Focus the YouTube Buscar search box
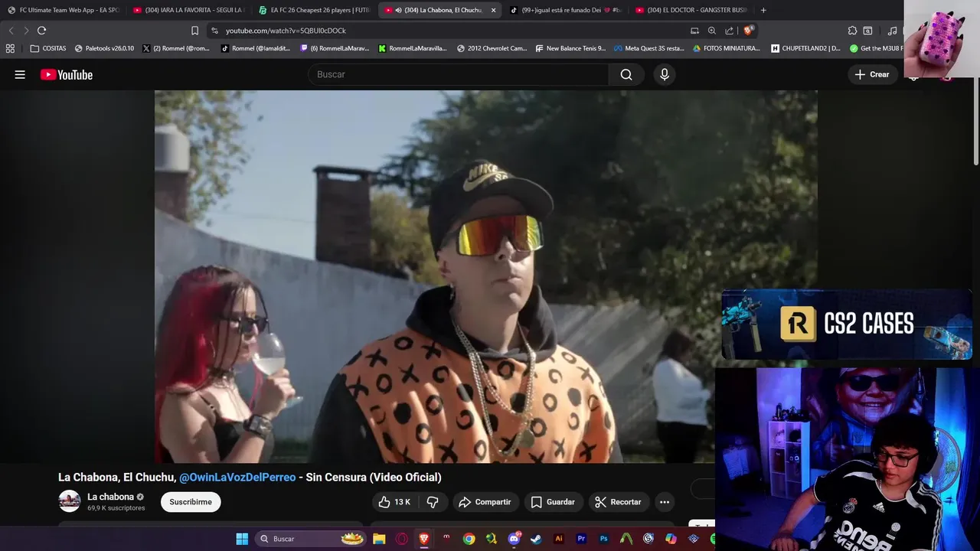The height and width of the screenshot is (551, 980). point(459,74)
